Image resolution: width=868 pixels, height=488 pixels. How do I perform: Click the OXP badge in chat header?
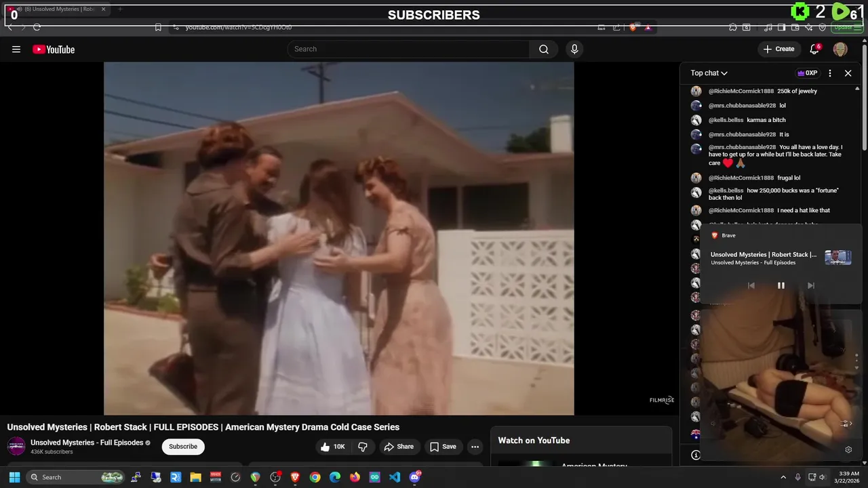pyautogui.click(x=807, y=73)
